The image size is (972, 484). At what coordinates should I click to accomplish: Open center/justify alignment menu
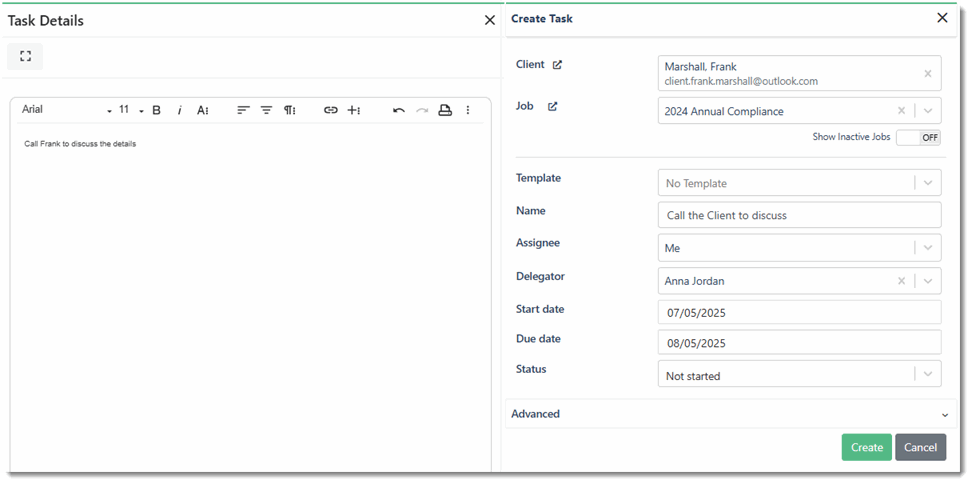pos(266,110)
